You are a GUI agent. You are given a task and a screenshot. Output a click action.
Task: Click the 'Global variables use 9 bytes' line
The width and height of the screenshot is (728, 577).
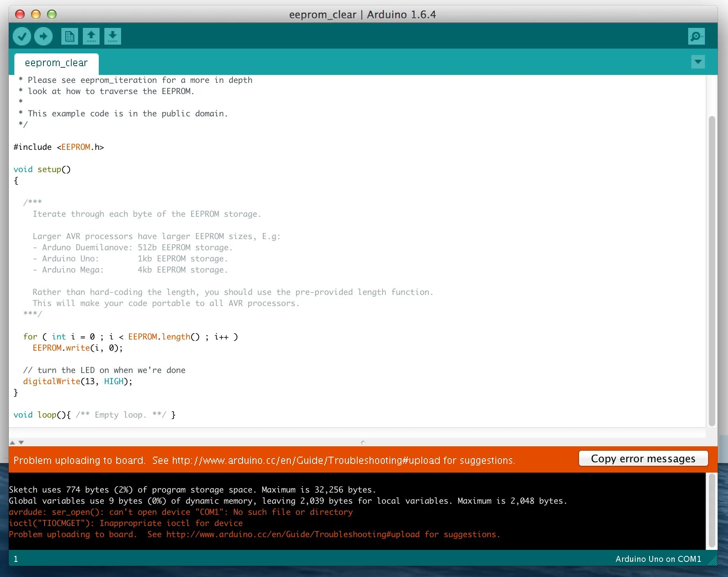[x=288, y=501]
